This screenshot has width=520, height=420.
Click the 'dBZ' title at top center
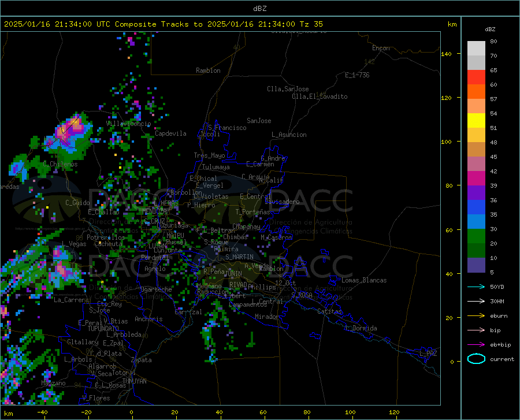point(259,9)
